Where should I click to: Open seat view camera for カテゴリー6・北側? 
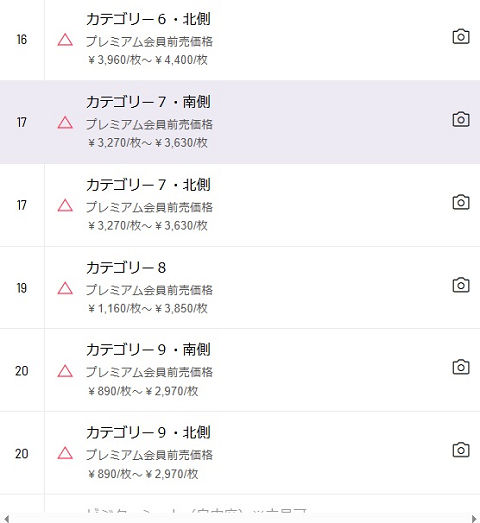point(461,36)
